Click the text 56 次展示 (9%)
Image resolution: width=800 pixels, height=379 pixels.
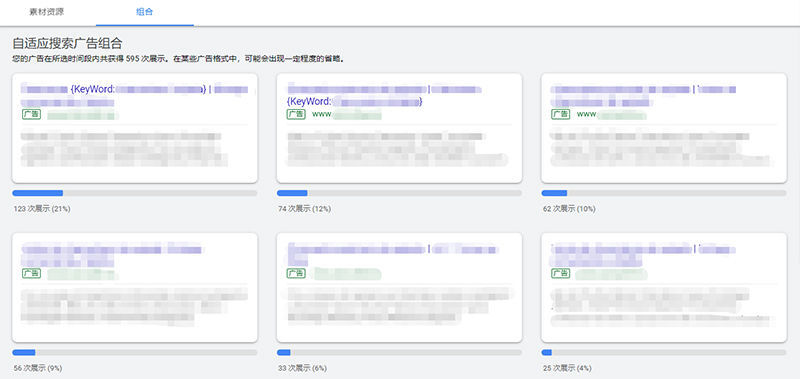point(38,368)
